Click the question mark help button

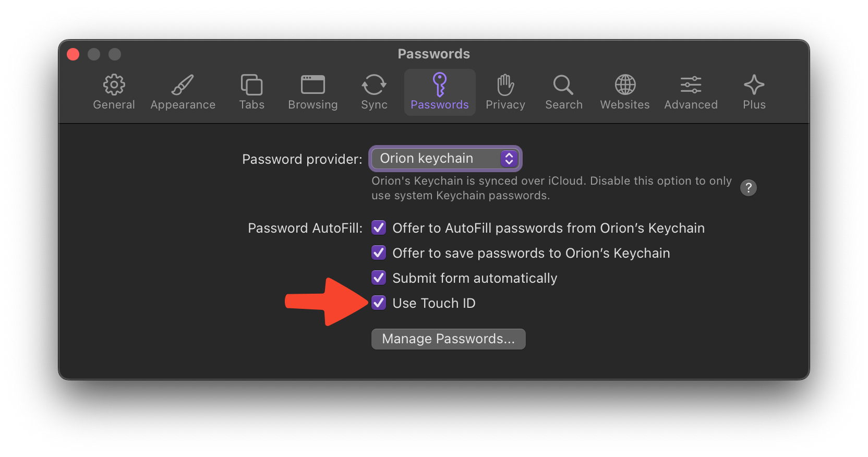pos(748,188)
